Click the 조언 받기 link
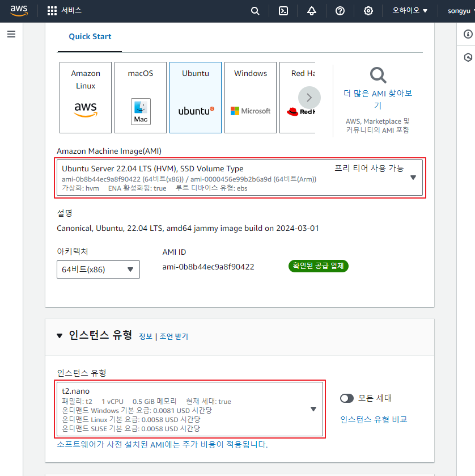 pos(174,336)
